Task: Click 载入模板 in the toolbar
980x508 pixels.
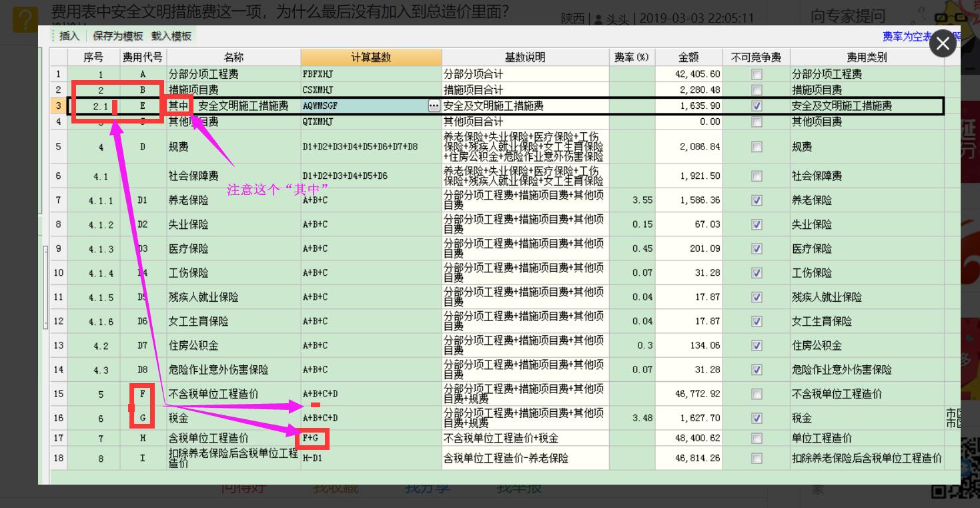Action: pos(171,36)
